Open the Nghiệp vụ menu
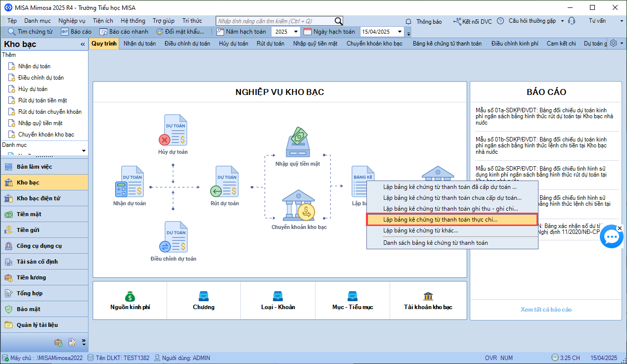 pos(72,21)
